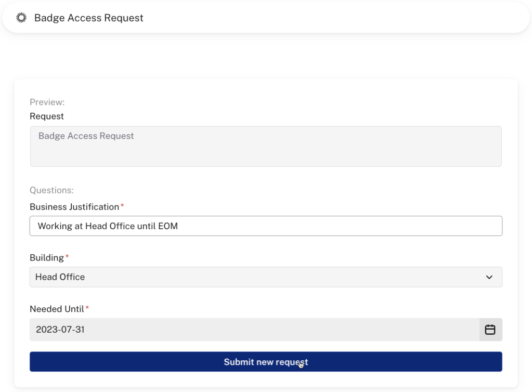The image size is (532, 392).
Task: Click the Badge Access Request title bar
Action: coord(88,18)
